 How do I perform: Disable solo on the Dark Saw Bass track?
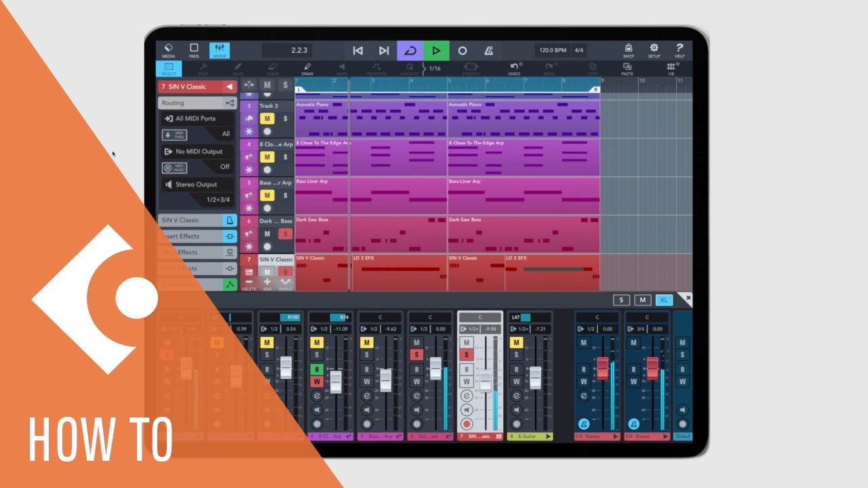(285, 234)
